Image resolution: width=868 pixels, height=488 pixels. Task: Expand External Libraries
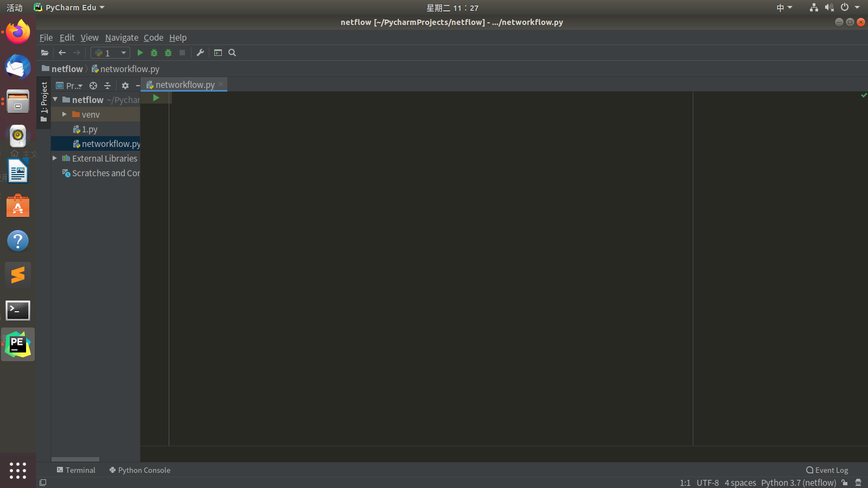click(54, 158)
